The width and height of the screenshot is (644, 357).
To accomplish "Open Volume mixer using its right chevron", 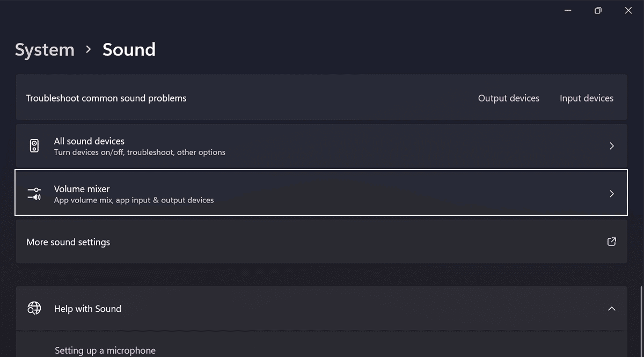I will 611,194.
